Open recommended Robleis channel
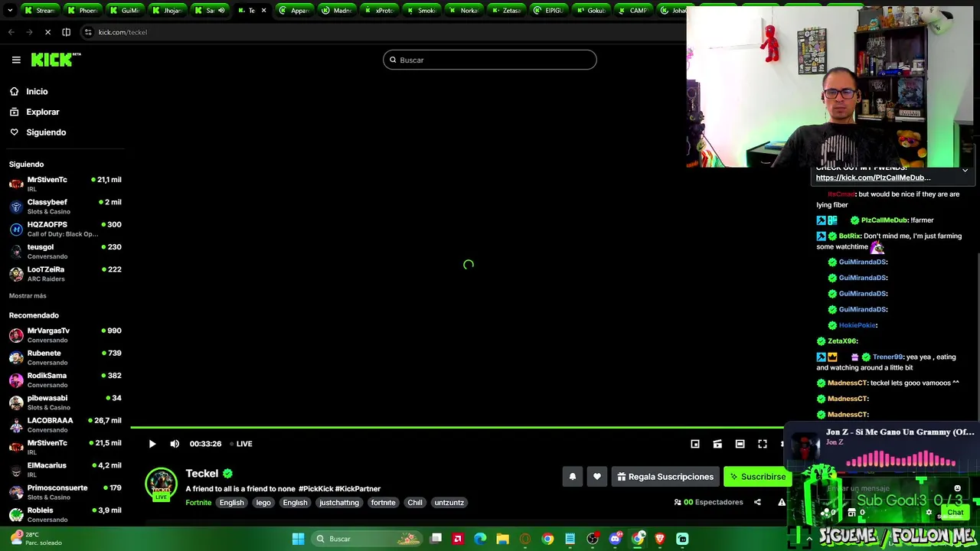This screenshot has width=980, height=551. (65, 514)
